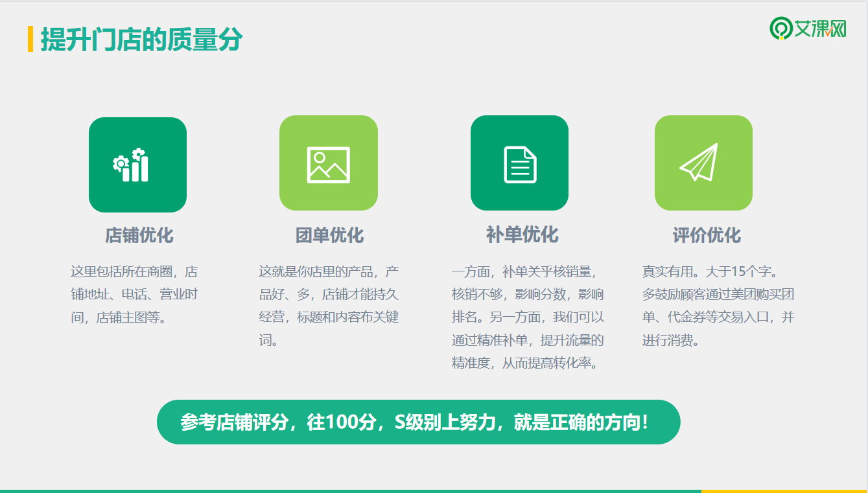The height and width of the screenshot is (493, 868).
Task: Click text line 铺地址、电话、营业时
Action: [x=134, y=294]
